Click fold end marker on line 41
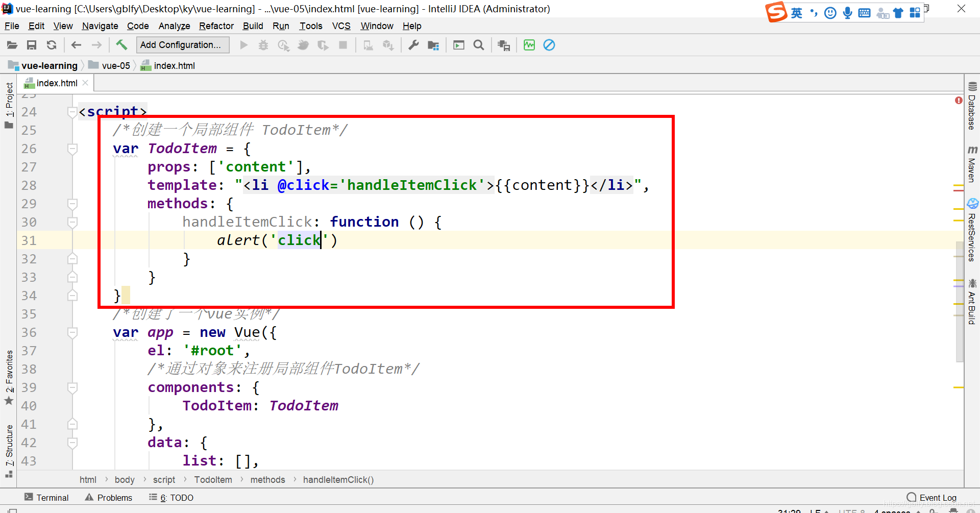This screenshot has width=980, height=513. [x=72, y=424]
